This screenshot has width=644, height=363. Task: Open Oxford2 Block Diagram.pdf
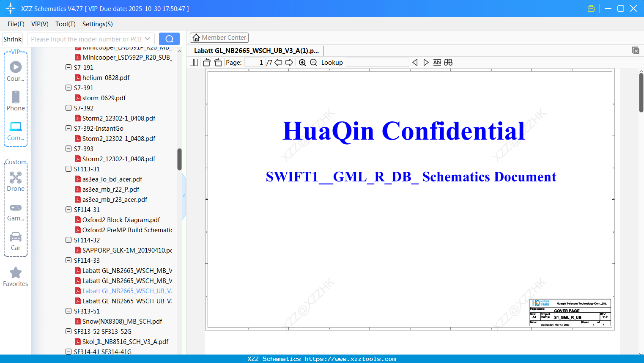pyautogui.click(x=121, y=220)
